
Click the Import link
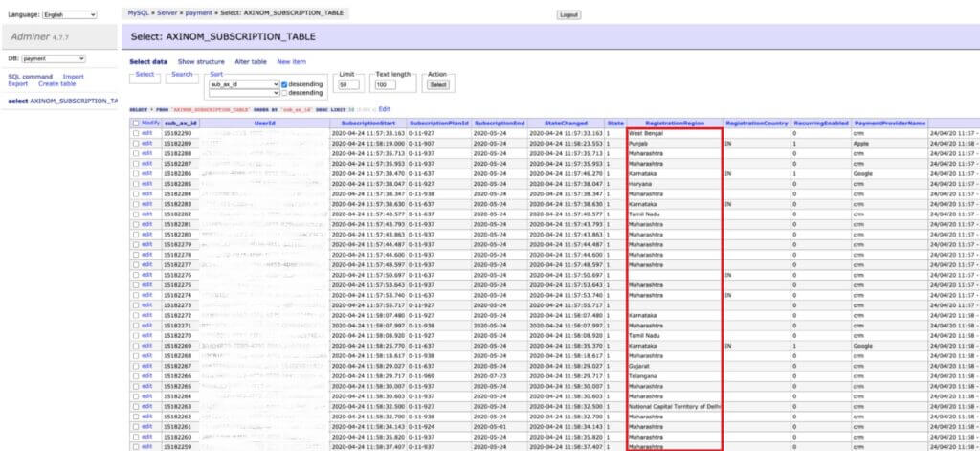73,77
